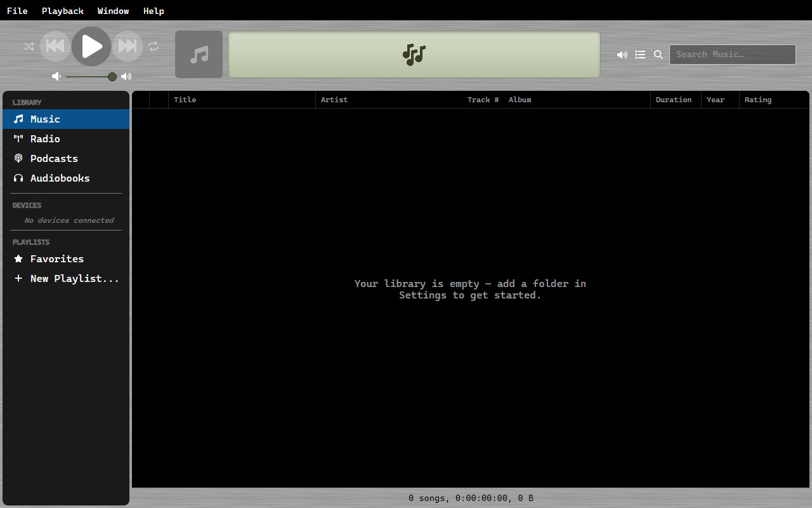Click the high-volume icon right of the slider
The image size is (812, 508).
click(x=126, y=76)
